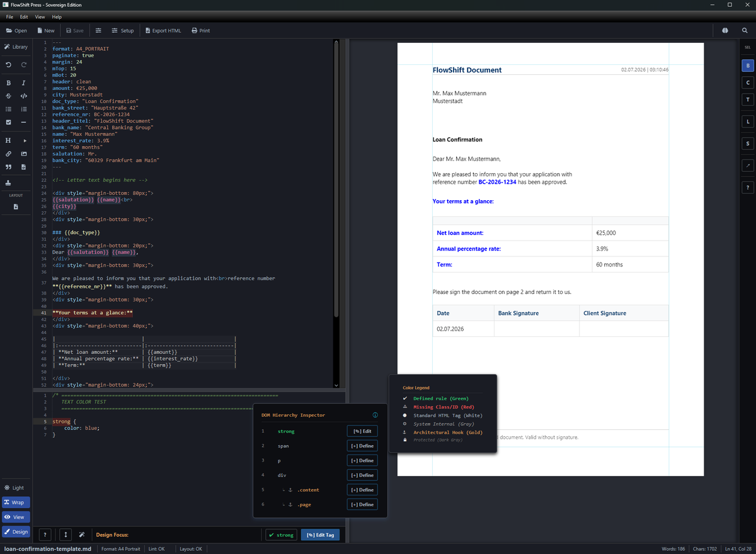This screenshot has width=756, height=554.
Task: Open search with the magnifier icon
Action: (744, 30)
